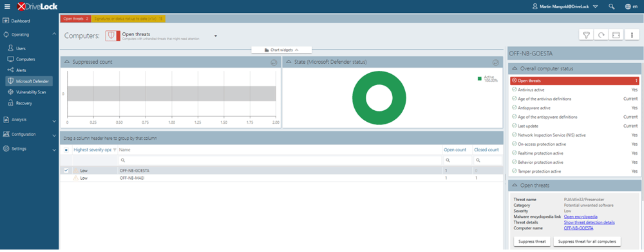The height and width of the screenshot is (252, 644).
Task: Sort by Closed count column
Action: [x=486, y=150]
